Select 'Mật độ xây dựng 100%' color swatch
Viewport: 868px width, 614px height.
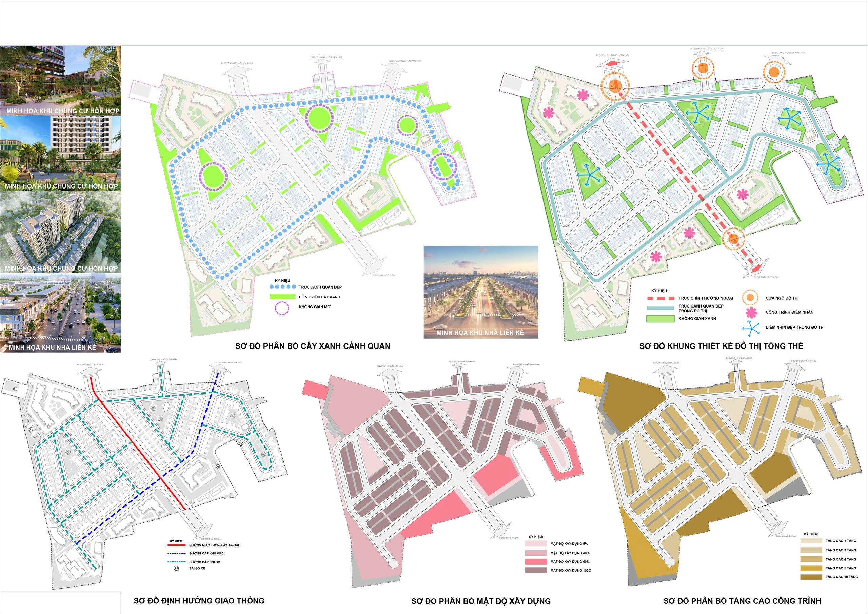click(x=536, y=570)
